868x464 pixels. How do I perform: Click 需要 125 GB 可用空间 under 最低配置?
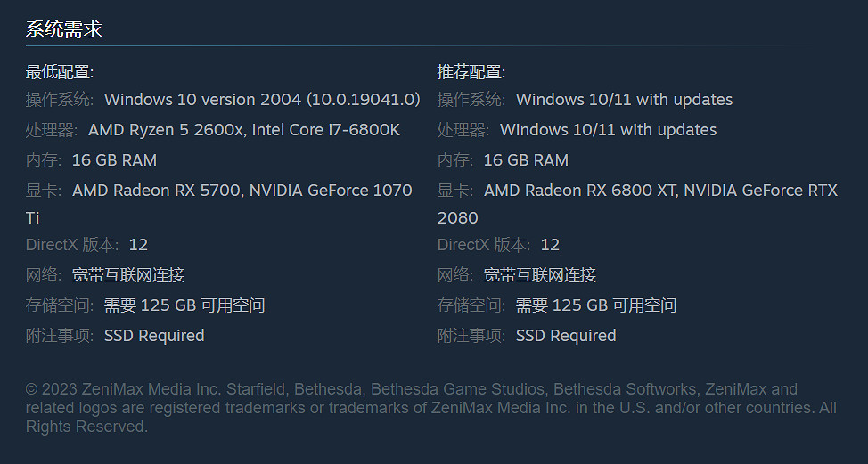click(184, 305)
